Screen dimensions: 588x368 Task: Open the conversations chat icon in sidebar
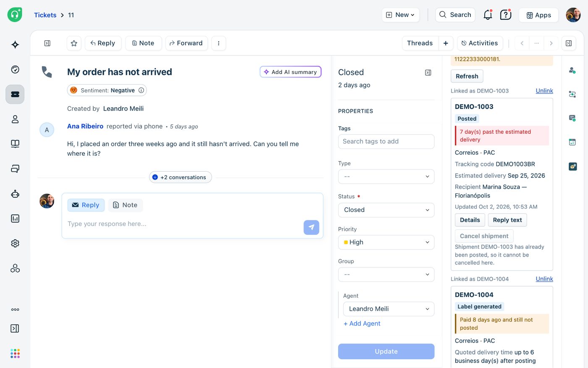coord(15,169)
